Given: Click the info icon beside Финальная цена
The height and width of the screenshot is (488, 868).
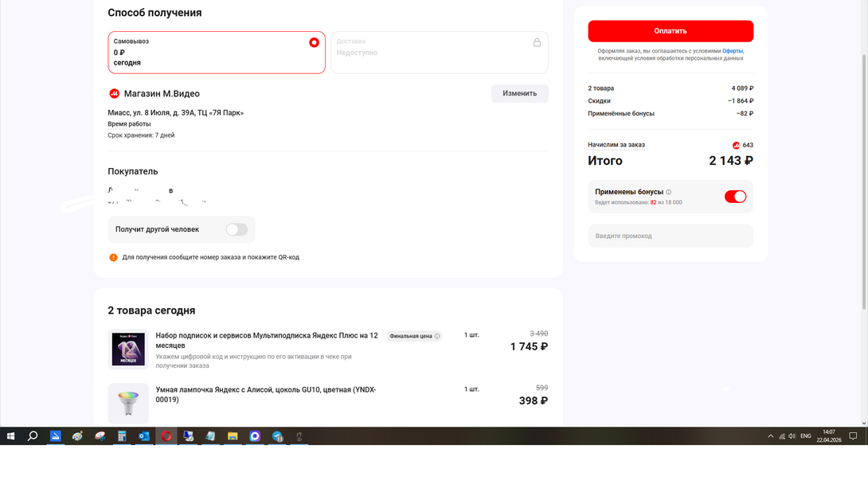Looking at the screenshot, I should pyautogui.click(x=436, y=337).
